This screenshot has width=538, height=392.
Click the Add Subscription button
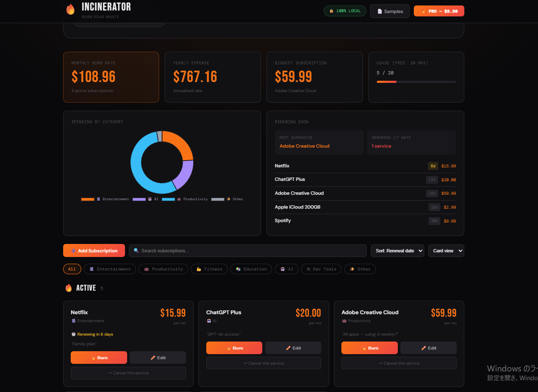pyautogui.click(x=94, y=251)
